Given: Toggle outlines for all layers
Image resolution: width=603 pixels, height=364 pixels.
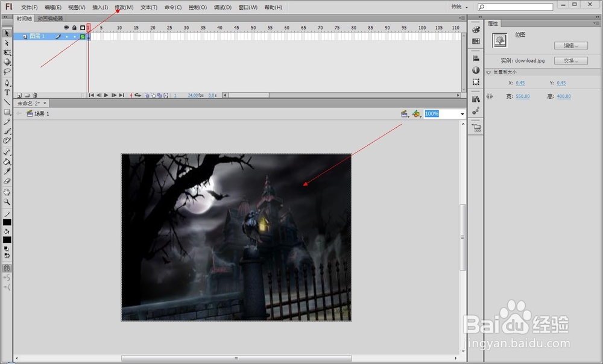Looking at the screenshot, I should (82, 28).
